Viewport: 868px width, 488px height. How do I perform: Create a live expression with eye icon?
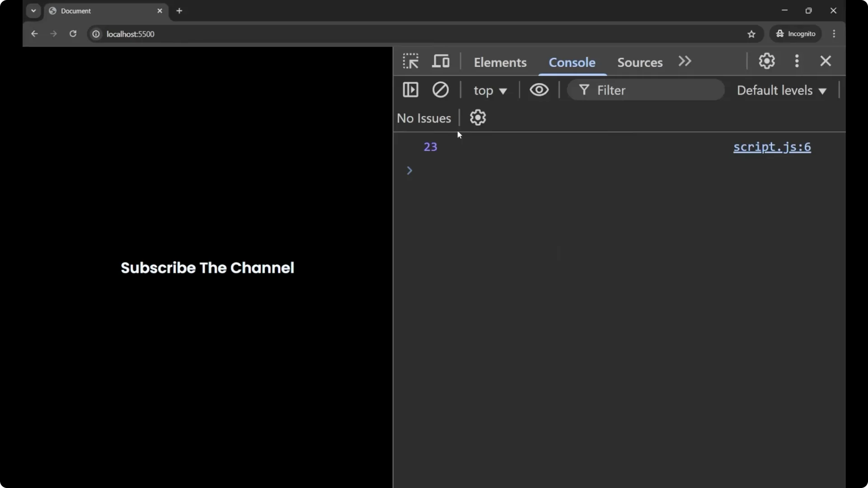(x=539, y=90)
